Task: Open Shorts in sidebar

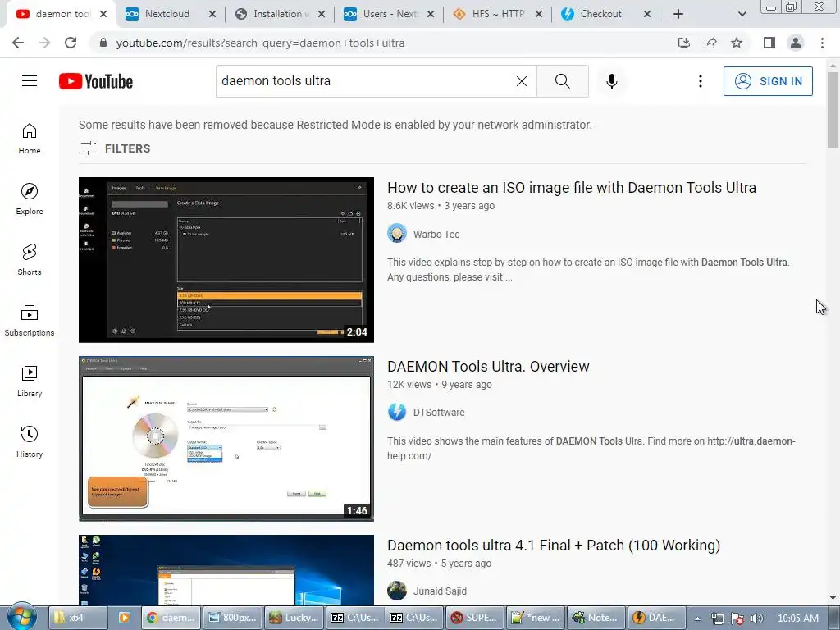Action: pos(30,260)
